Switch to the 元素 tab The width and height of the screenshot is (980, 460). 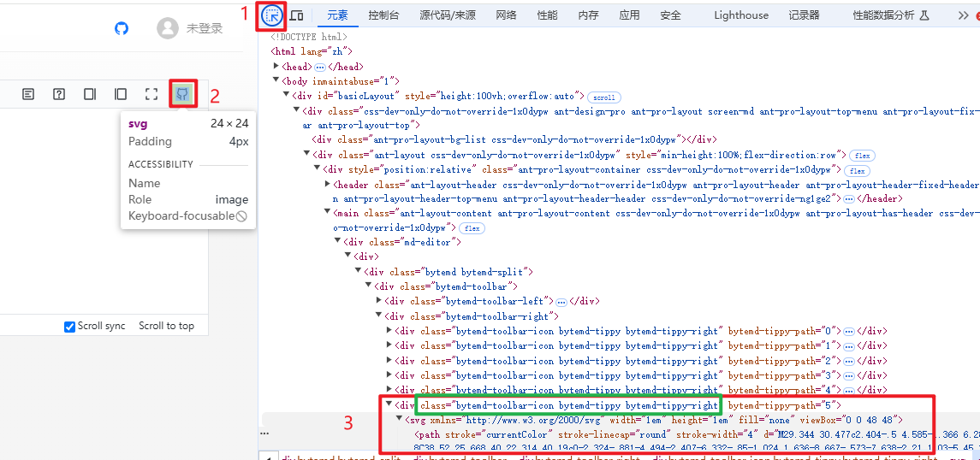337,15
